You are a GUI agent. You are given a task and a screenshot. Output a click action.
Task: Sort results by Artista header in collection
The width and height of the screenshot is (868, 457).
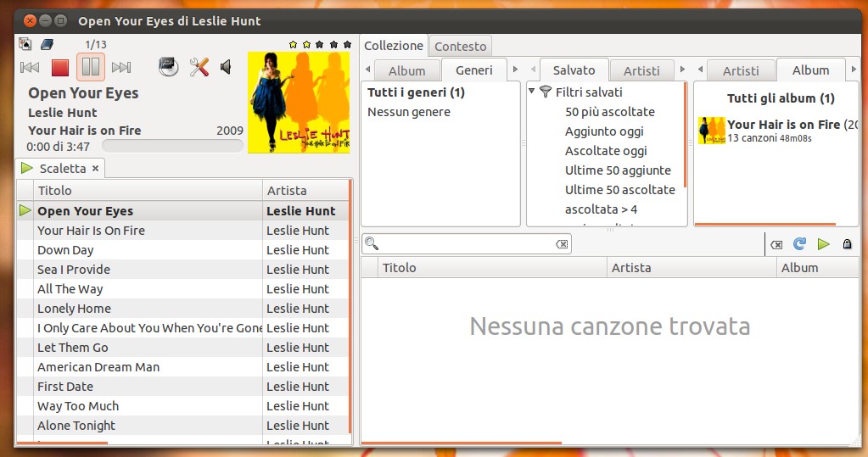(692, 268)
